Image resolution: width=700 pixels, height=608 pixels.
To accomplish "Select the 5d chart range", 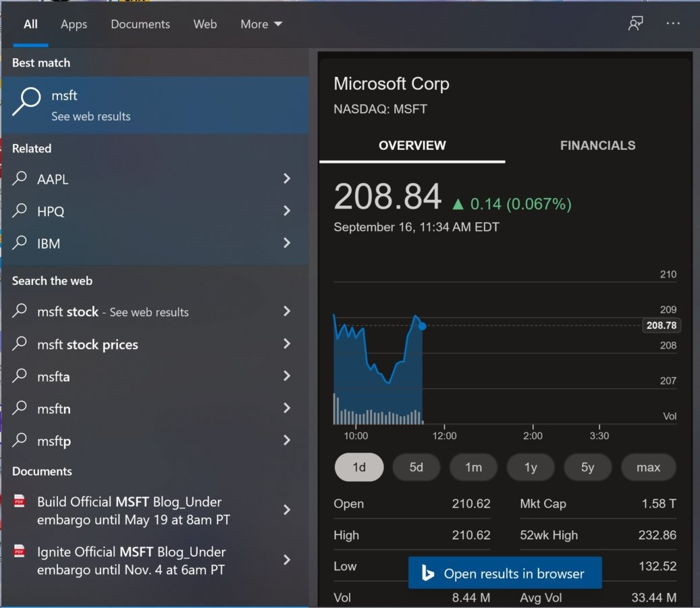I will click(x=416, y=467).
